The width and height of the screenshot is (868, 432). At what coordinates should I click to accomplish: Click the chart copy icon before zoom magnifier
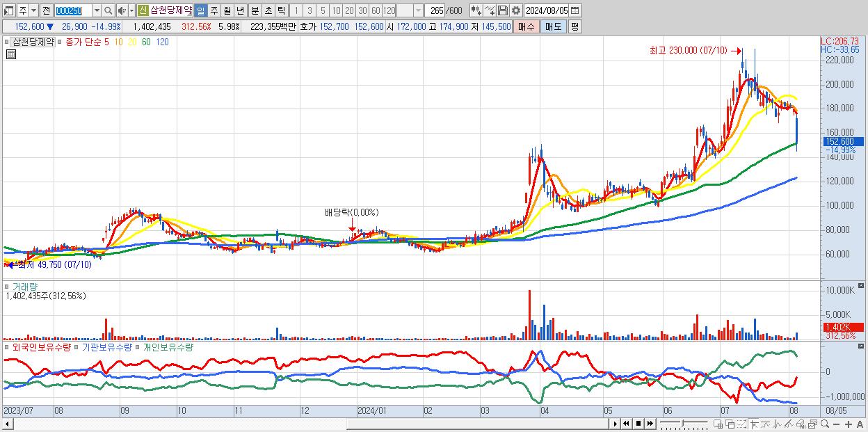[x=812, y=424]
